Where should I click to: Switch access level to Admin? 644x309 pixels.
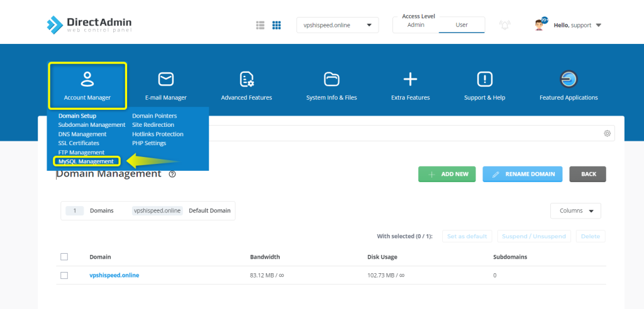click(416, 25)
